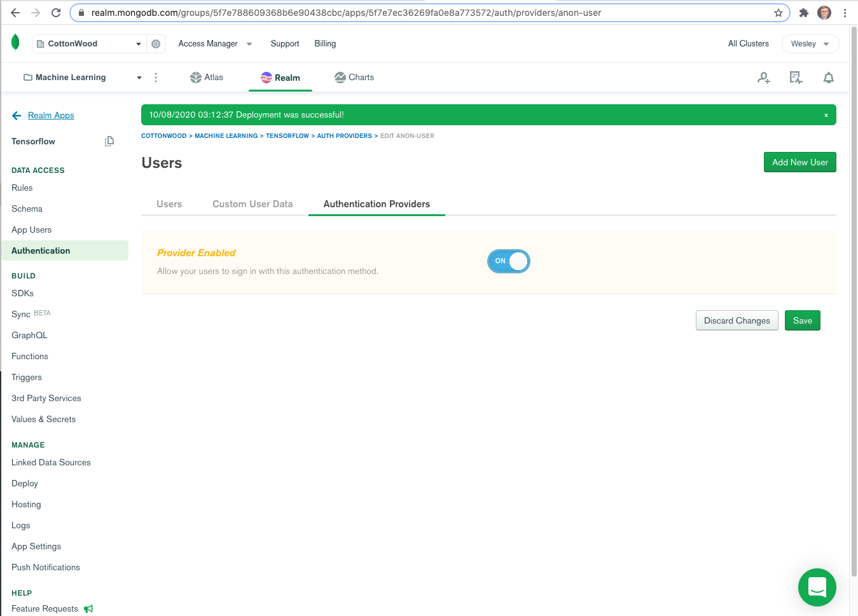Click the project options three-dot menu
This screenshot has width=858, height=616.
coord(156,78)
